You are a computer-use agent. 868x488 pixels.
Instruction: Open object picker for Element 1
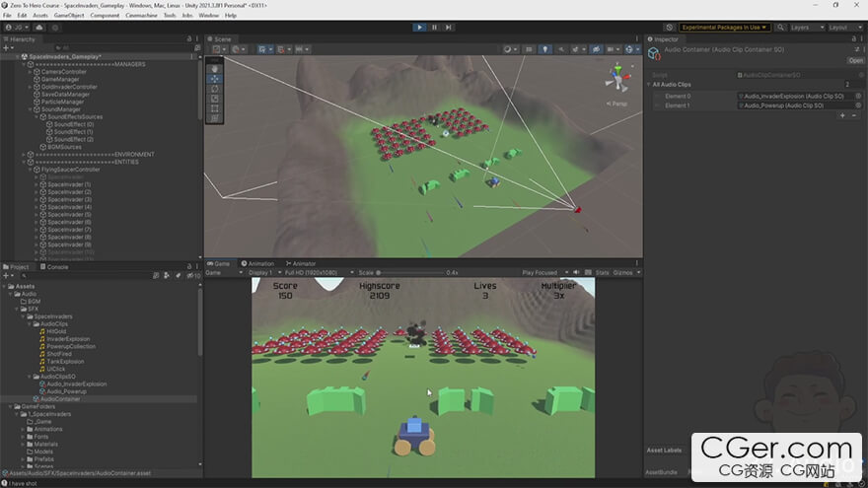[x=858, y=105]
